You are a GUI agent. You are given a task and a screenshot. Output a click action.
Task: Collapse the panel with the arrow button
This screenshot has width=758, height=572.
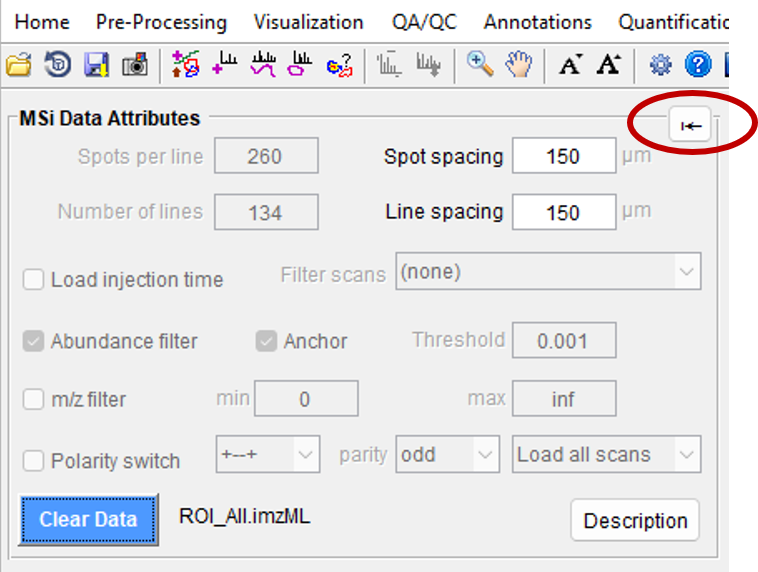click(x=690, y=125)
